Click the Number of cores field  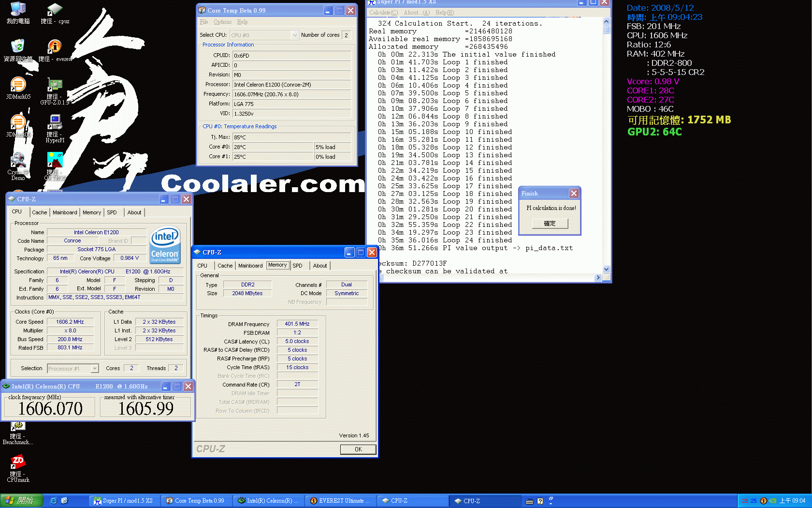pos(347,35)
